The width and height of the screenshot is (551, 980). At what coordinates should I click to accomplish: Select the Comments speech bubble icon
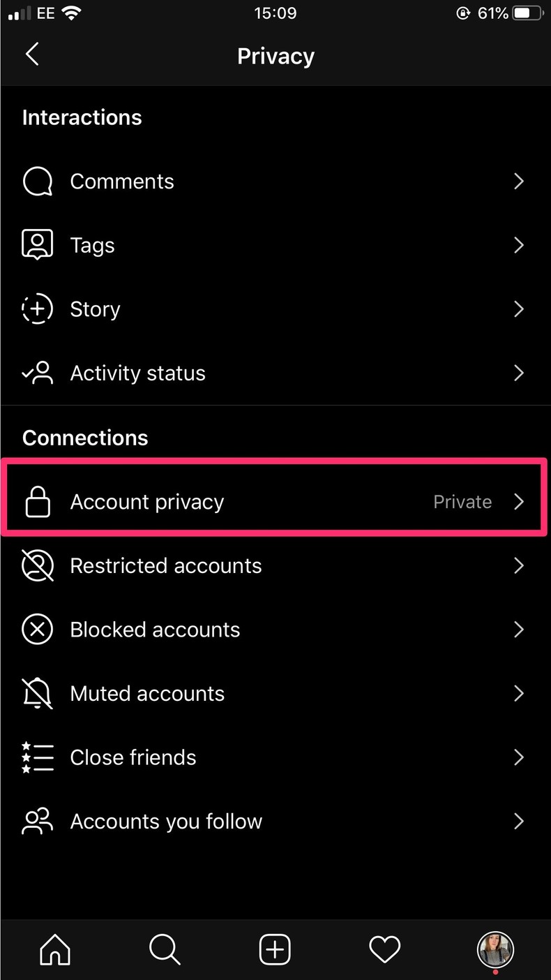pyautogui.click(x=38, y=181)
